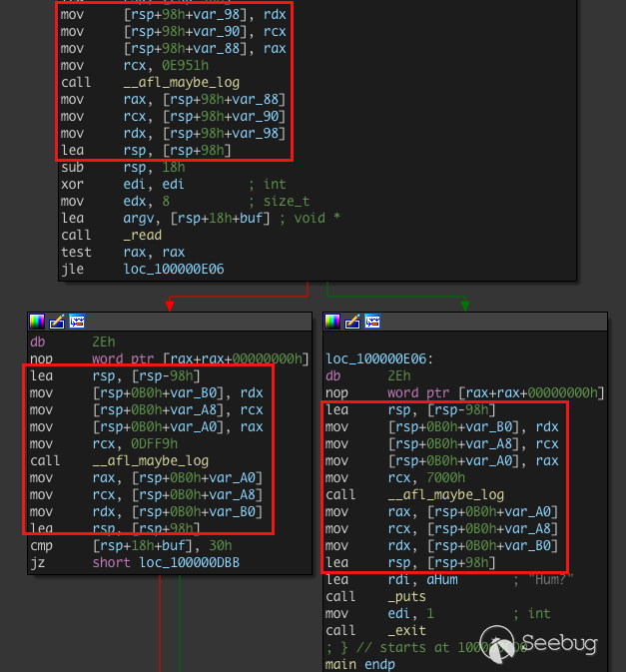Follow the '_read' call target
The image size is (626, 672).
[142, 236]
